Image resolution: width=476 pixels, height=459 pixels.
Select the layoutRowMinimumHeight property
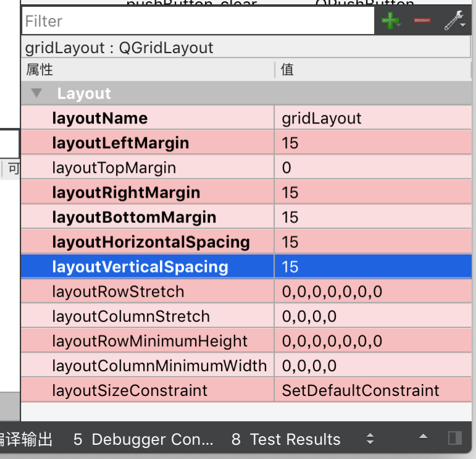[x=148, y=341]
